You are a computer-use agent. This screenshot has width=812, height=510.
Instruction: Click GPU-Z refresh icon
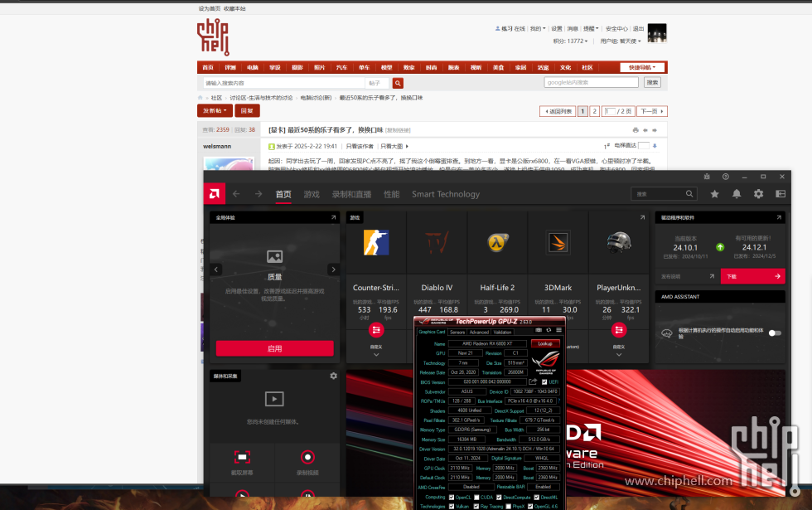tap(549, 330)
